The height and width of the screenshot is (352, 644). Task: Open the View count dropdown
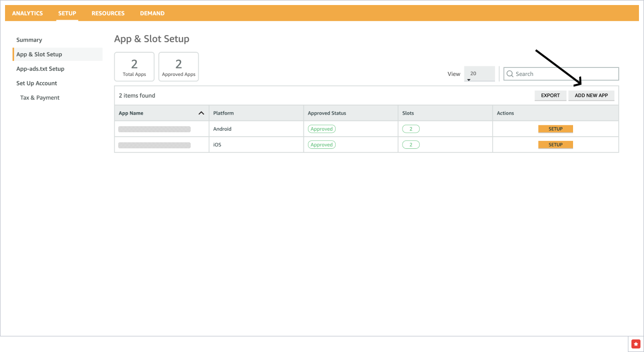coord(479,74)
